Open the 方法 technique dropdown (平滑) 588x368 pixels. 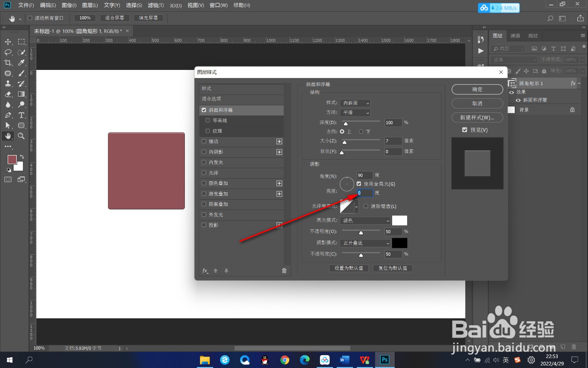click(x=355, y=113)
